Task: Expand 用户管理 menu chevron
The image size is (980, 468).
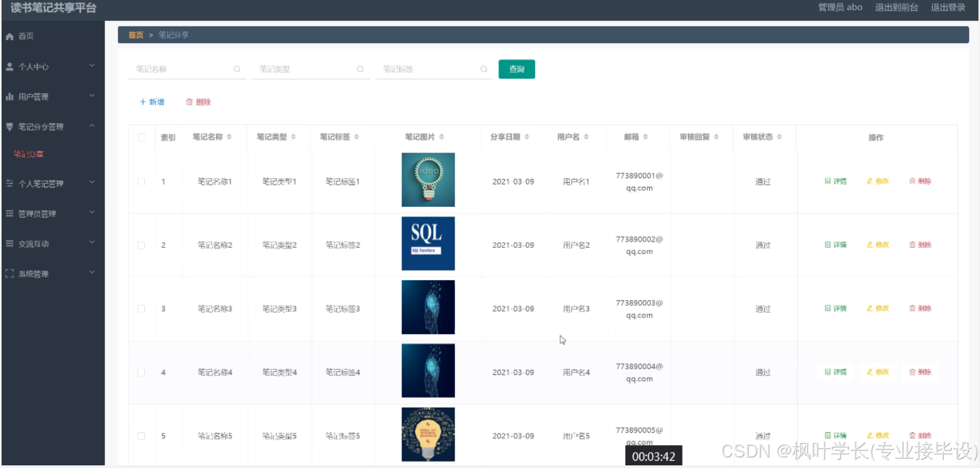Action: pos(92,96)
